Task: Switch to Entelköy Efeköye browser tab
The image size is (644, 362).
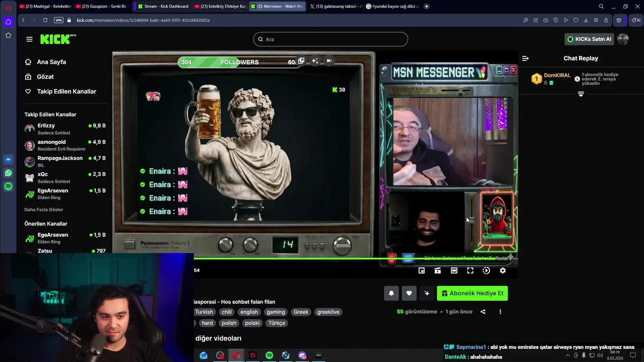Action: pos(220,7)
